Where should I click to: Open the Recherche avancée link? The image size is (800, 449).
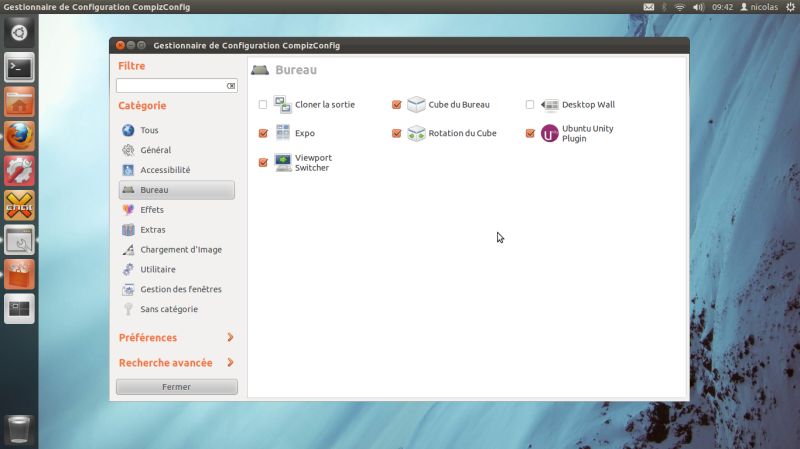[x=165, y=363]
